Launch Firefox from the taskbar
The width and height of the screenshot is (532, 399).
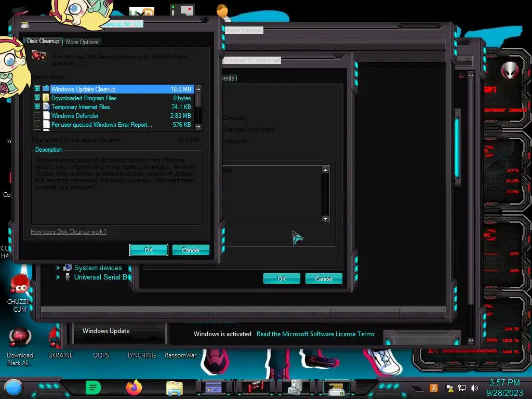coord(134,388)
